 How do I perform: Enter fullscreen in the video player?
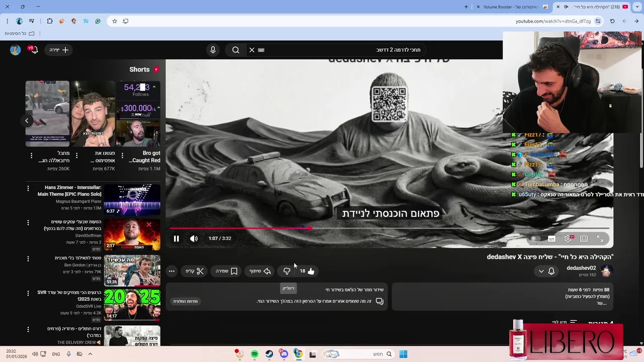pyautogui.click(x=600, y=239)
